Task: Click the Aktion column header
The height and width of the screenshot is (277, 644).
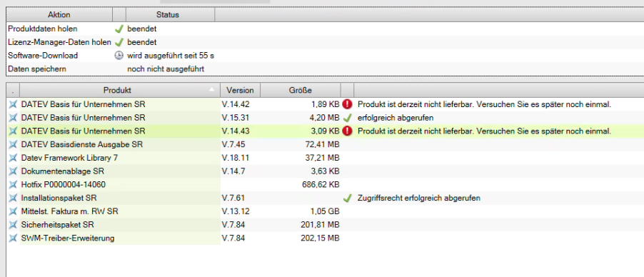Action: [59, 15]
